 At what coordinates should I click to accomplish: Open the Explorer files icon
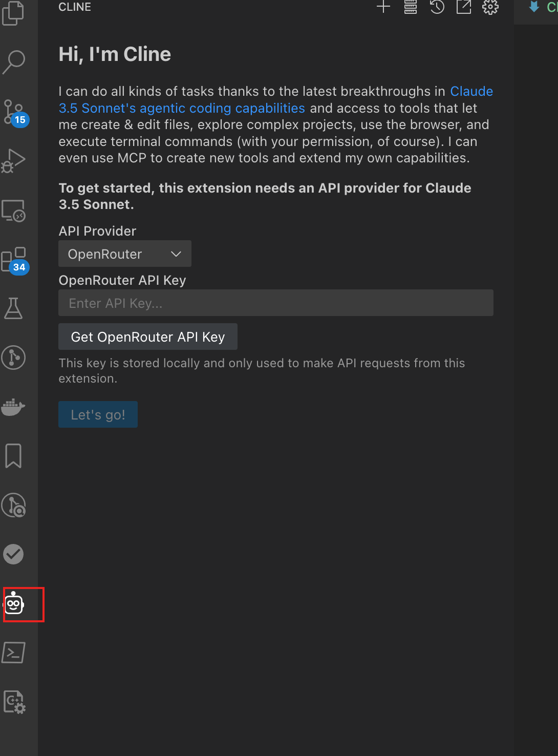point(13,12)
